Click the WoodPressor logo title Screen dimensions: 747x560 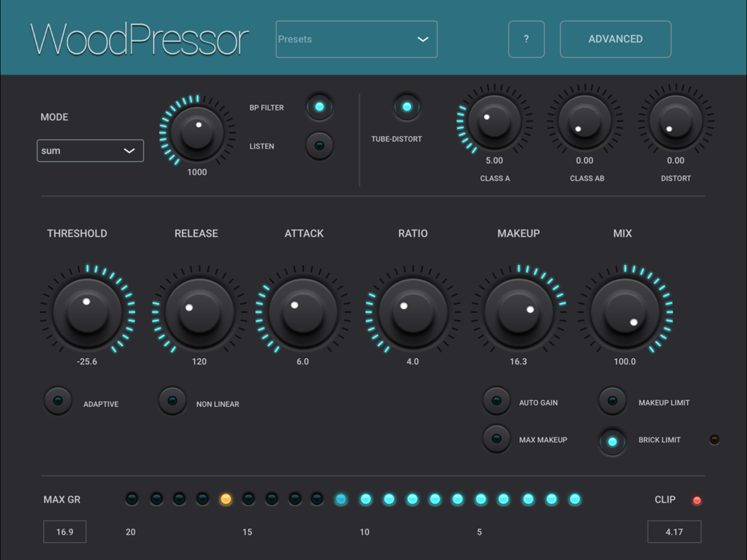(140, 40)
